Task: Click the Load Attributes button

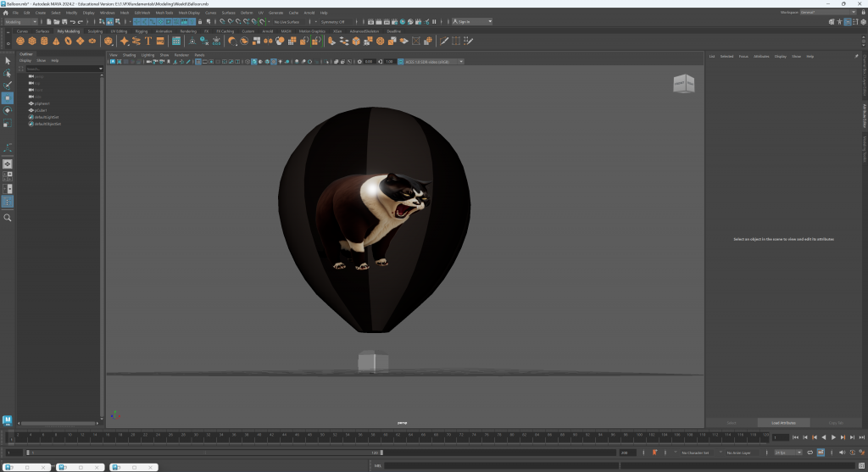Action: (x=783, y=423)
